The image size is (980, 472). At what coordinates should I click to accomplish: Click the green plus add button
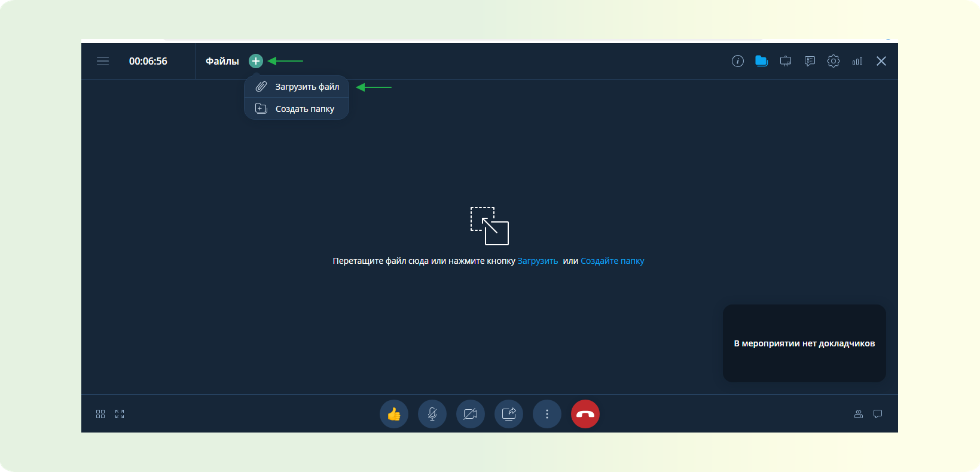[256, 61]
